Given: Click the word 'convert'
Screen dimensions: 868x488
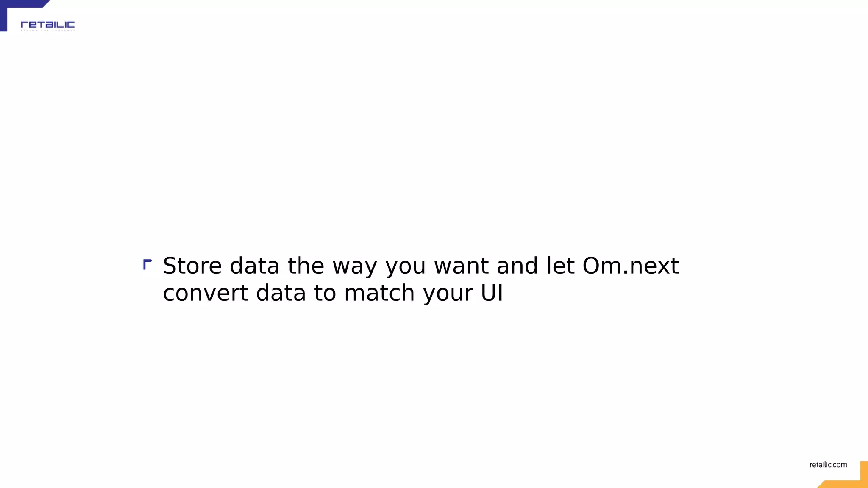Looking at the screenshot, I should pos(206,293).
